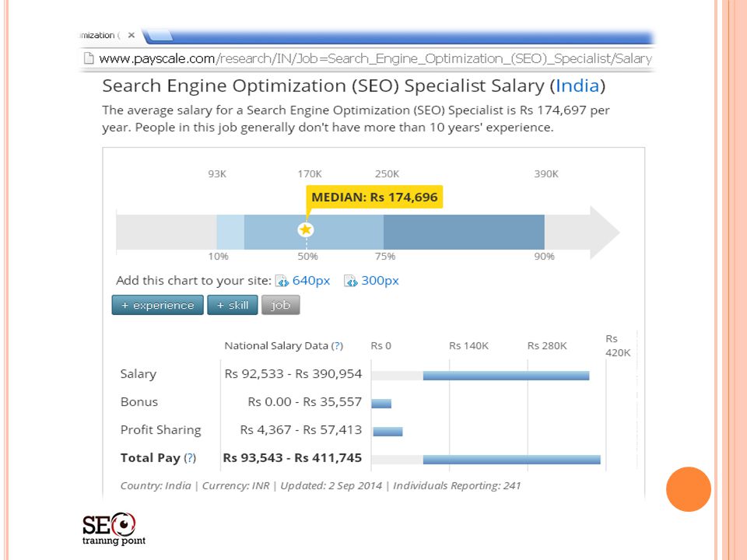The height and width of the screenshot is (560, 747).
Task: Open National Salary Data help question mark
Action: pyautogui.click(x=337, y=345)
